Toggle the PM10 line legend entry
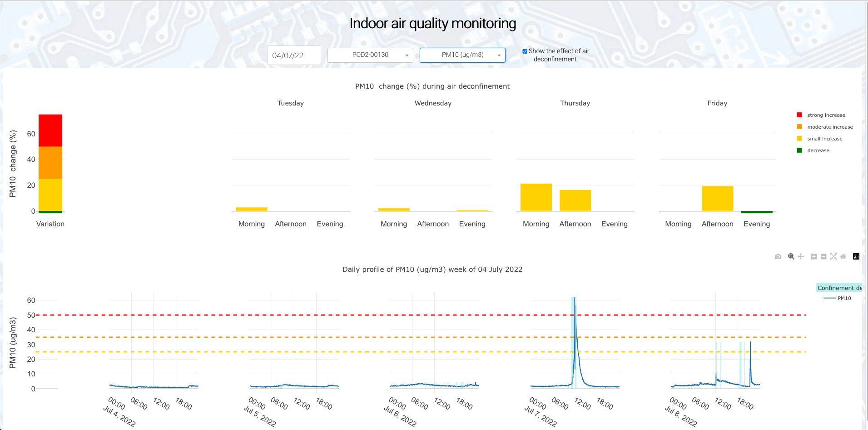 coord(837,298)
